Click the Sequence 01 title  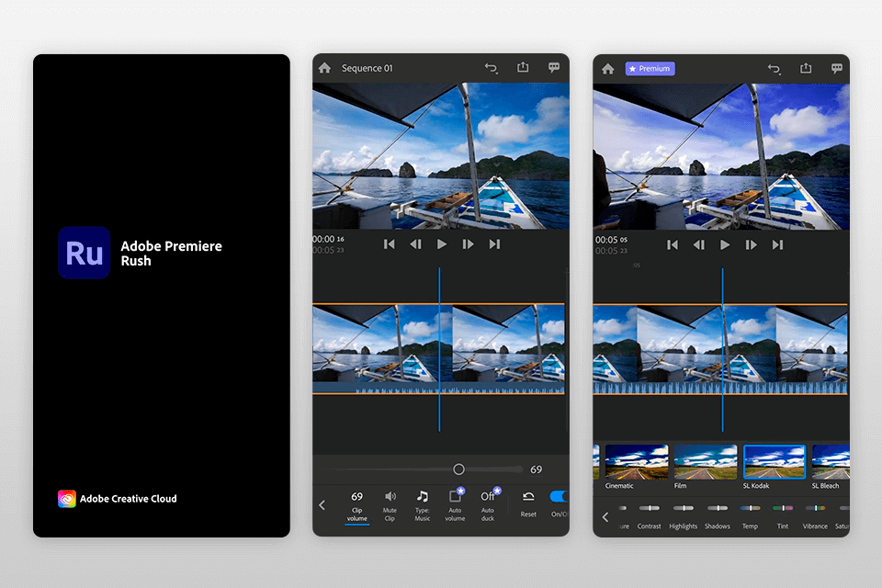pyautogui.click(x=367, y=68)
